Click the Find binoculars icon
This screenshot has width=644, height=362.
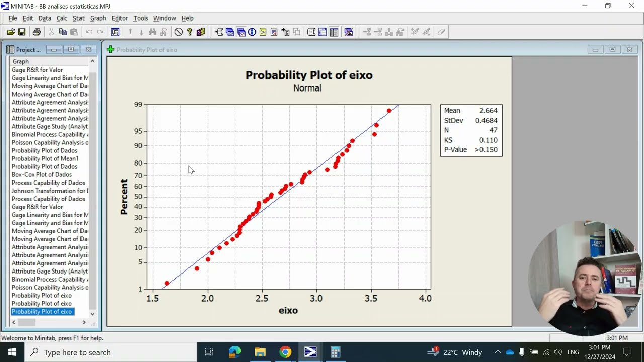(152, 32)
